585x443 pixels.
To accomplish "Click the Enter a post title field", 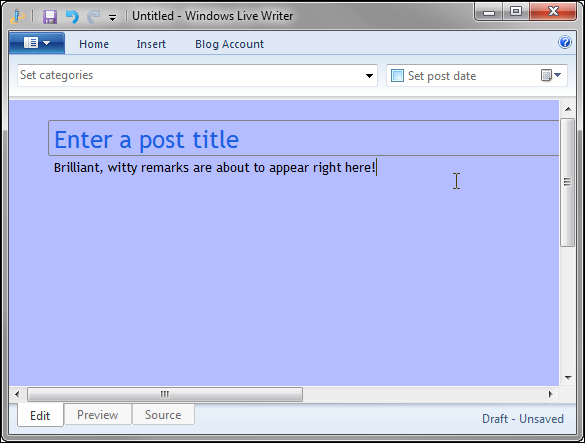I will [303, 138].
